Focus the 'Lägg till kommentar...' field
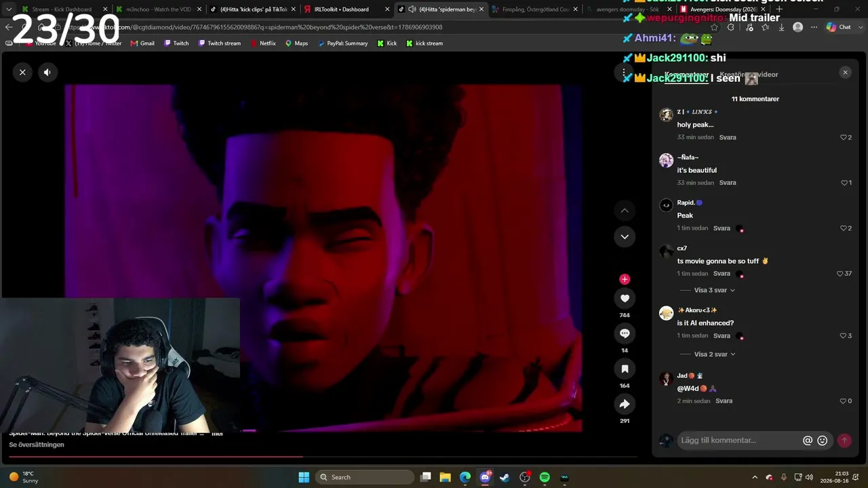868x488 pixels. (739, 441)
